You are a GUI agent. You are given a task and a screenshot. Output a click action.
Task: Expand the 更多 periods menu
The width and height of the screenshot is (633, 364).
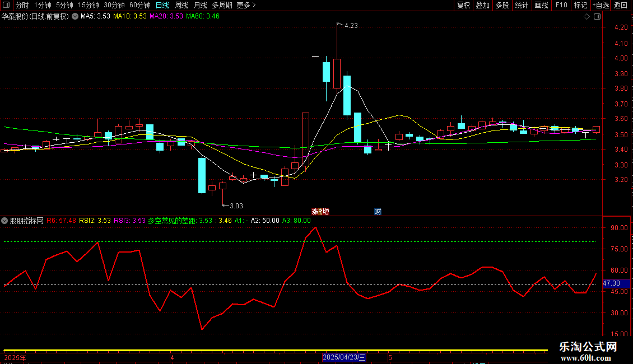246,5
